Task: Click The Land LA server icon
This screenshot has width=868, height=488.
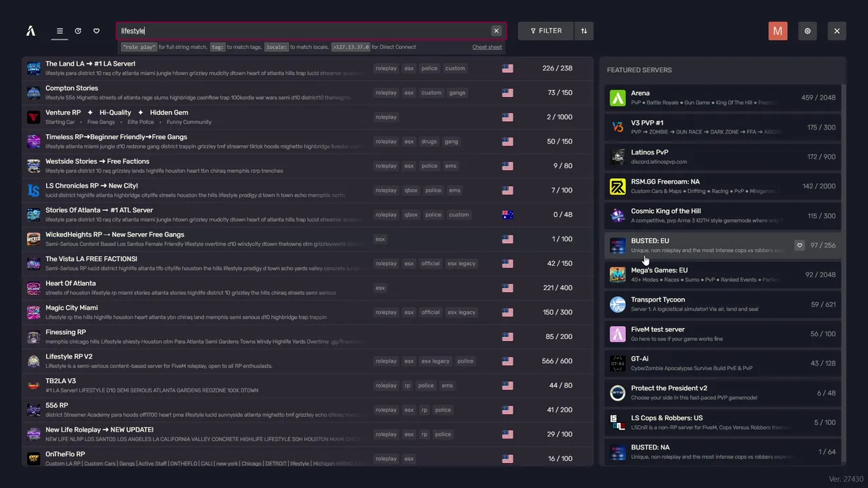Action: coord(34,68)
